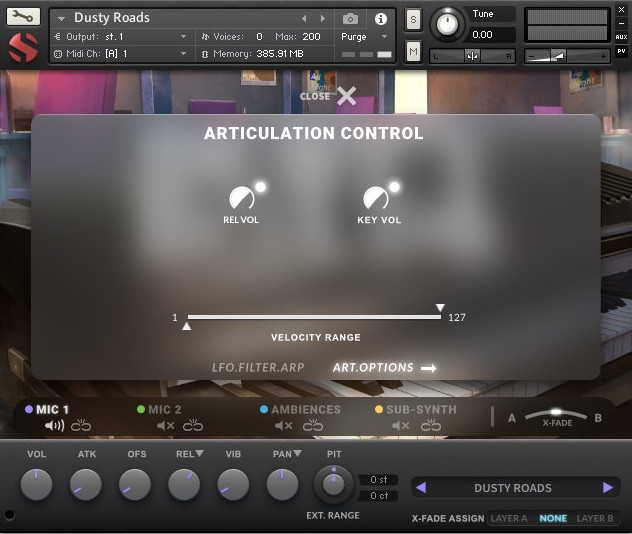The image size is (632, 534).
Task: Assign X-Fade to LAYER A
Action: [x=509, y=518]
